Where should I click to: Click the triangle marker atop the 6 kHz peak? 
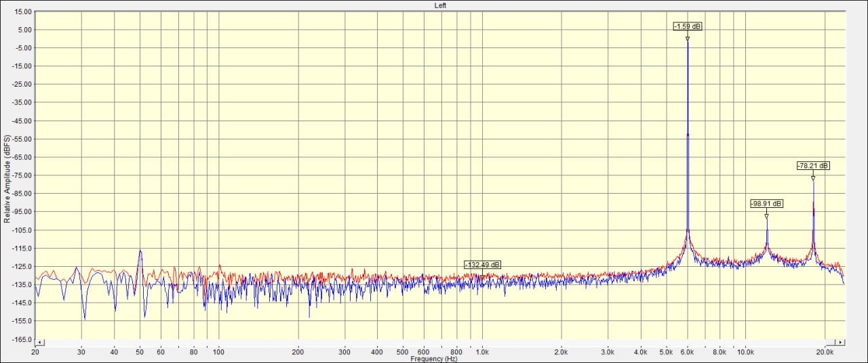click(688, 39)
